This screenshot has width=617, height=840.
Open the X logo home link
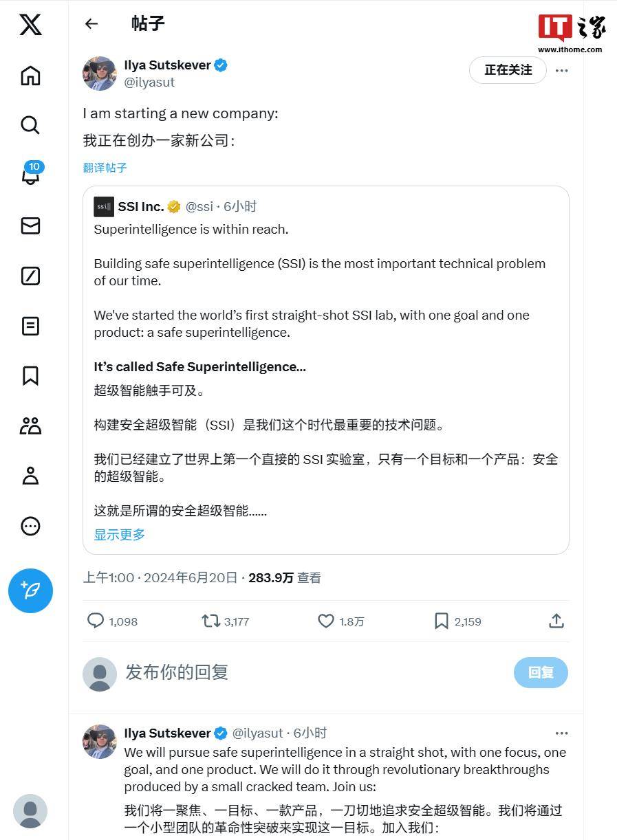pos(30,25)
